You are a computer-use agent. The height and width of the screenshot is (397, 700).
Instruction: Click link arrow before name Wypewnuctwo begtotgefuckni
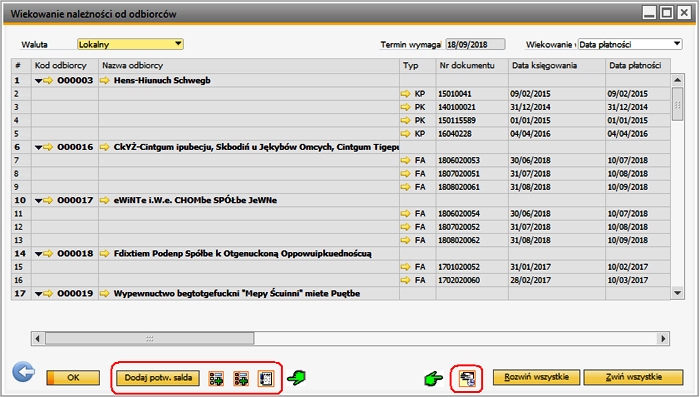pos(105,293)
